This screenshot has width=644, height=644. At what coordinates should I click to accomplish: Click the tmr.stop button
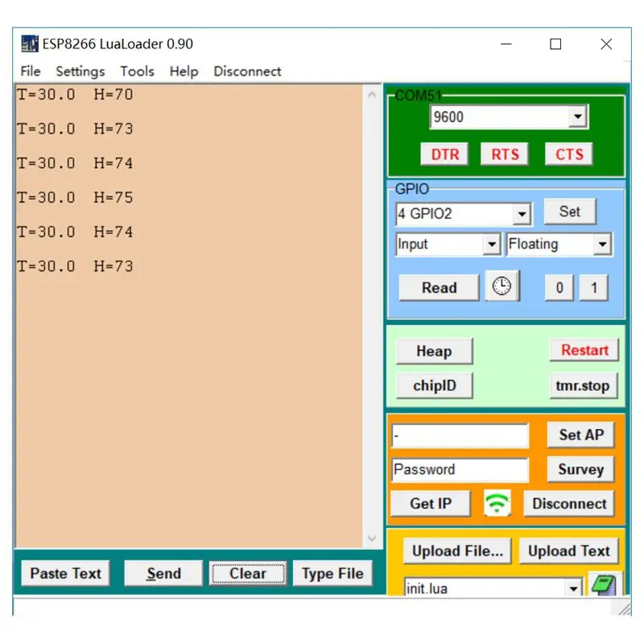pyautogui.click(x=584, y=386)
